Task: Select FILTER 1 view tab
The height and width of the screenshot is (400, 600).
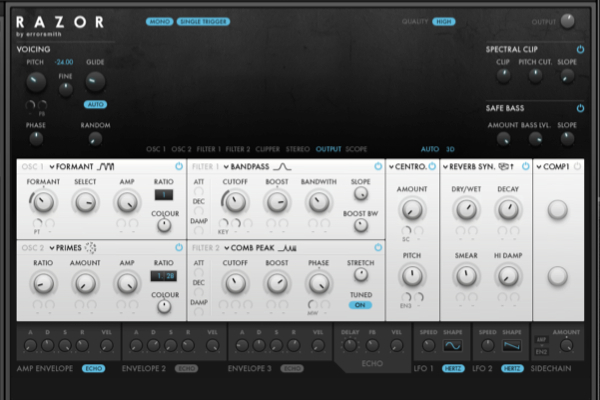Action: click(x=209, y=149)
